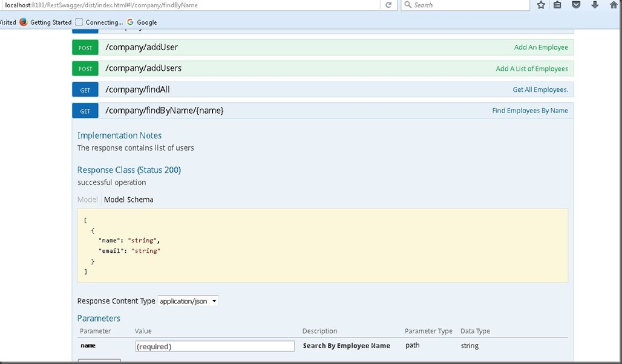The width and height of the screenshot is (622, 364).
Task: Click the name parameter value field
Action: pyautogui.click(x=215, y=346)
